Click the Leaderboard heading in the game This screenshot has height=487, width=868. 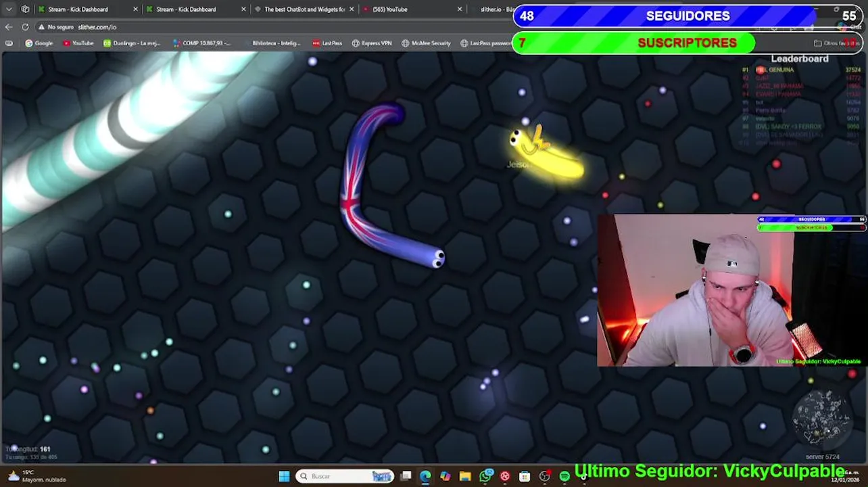coord(800,59)
